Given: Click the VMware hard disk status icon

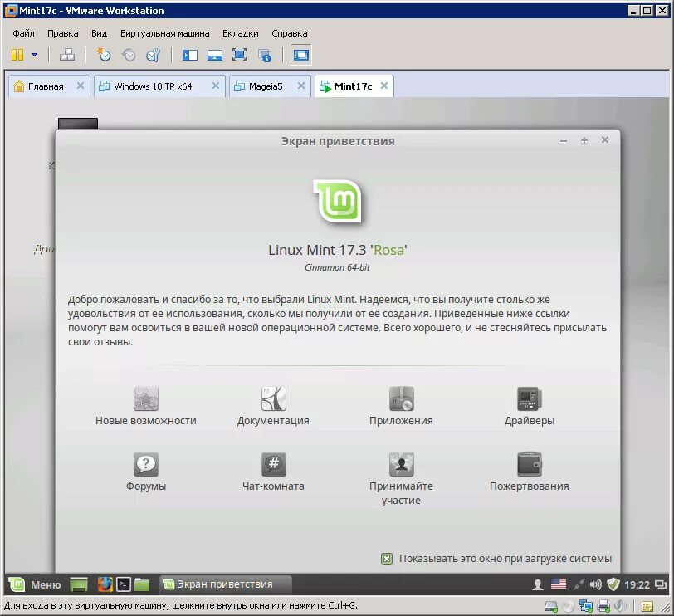Looking at the screenshot, I should (551, 606).
